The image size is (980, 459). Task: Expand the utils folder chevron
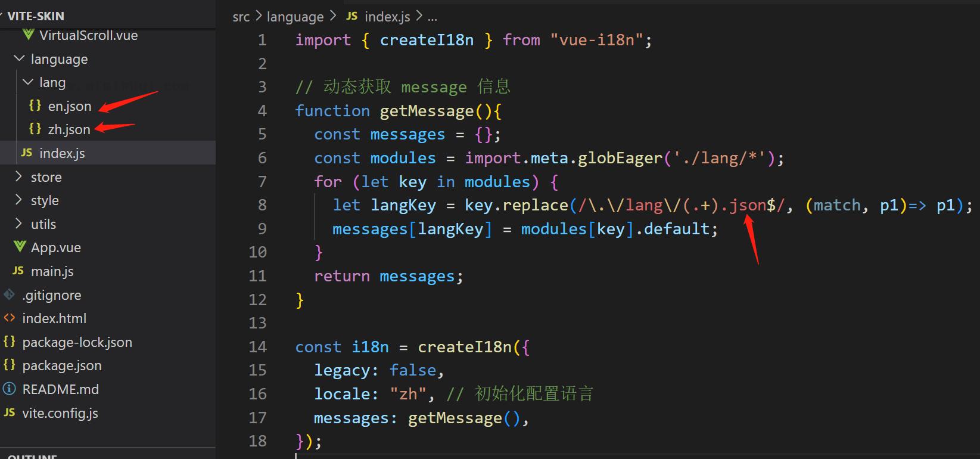tap(18, 224)
